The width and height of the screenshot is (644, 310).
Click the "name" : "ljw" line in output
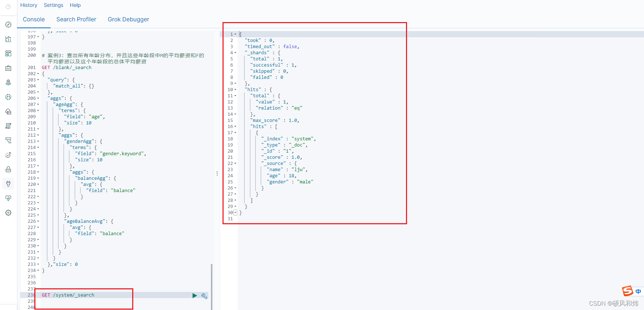click(x=287, y=170)
